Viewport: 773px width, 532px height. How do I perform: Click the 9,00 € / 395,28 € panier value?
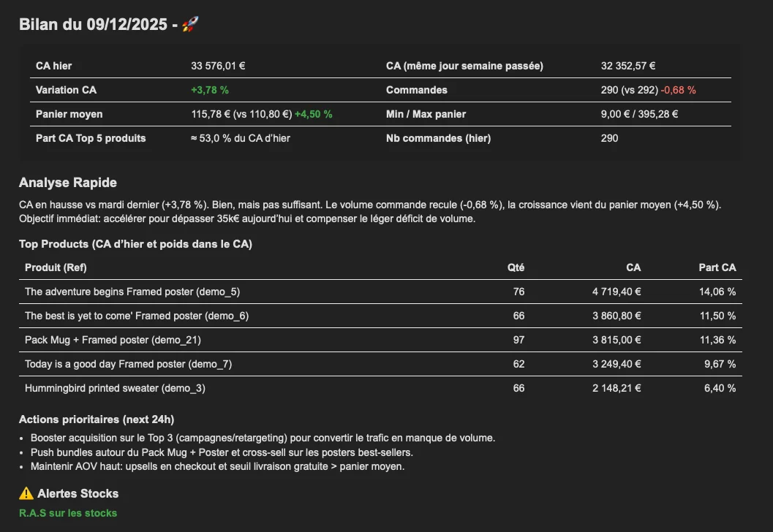639,114
